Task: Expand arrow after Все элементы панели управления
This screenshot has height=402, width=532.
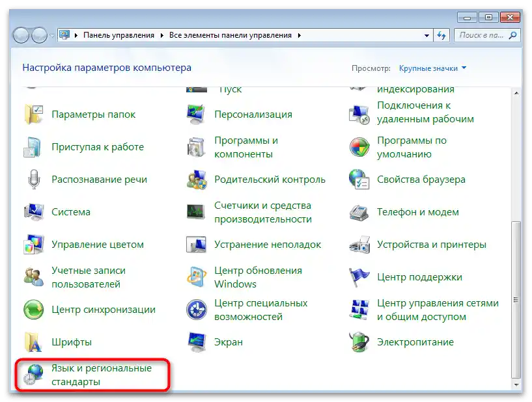Action: coord(300,35)
